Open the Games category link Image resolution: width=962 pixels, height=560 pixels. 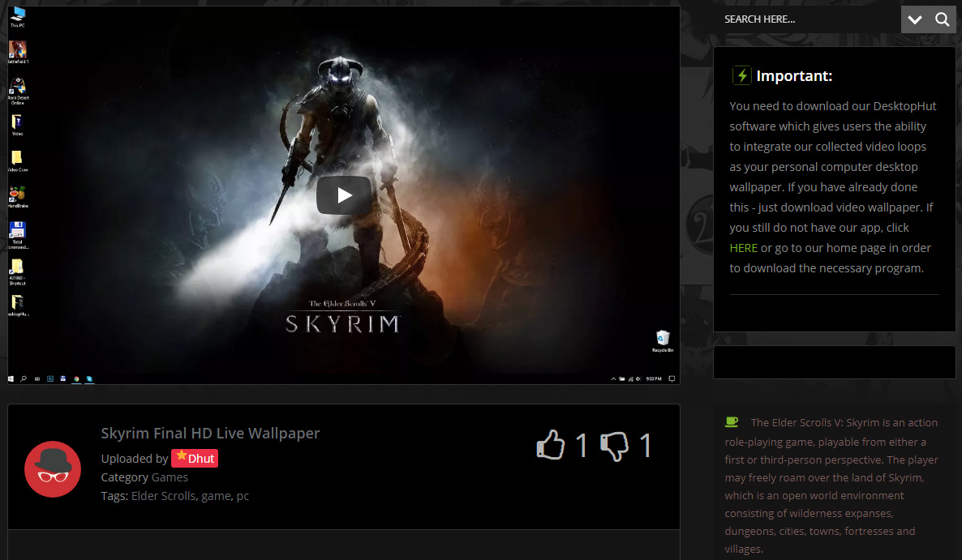(170, 477)
